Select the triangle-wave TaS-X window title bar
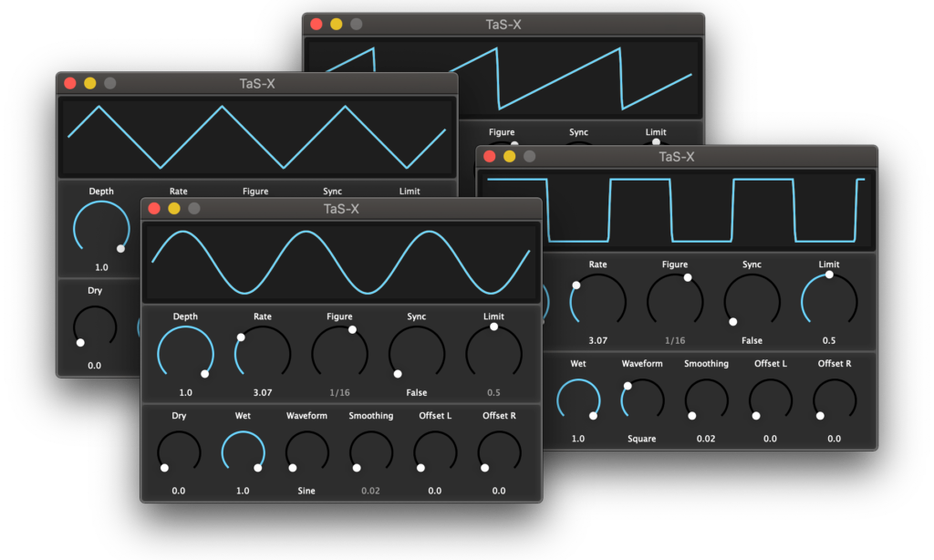 pyautogui.click(x=257, y=82)
